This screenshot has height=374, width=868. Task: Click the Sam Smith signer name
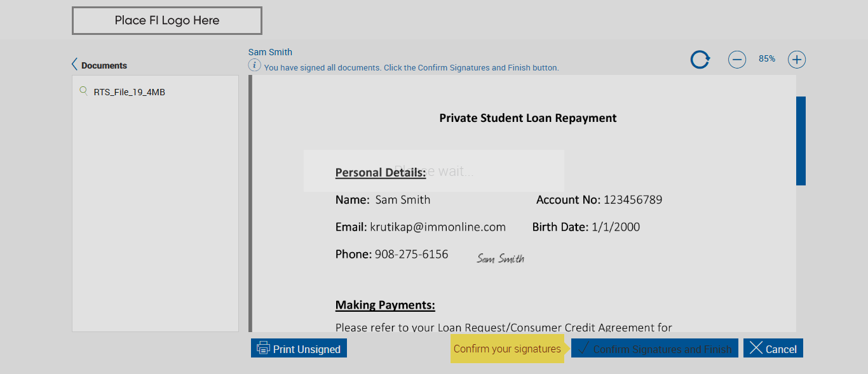[270, 52]
